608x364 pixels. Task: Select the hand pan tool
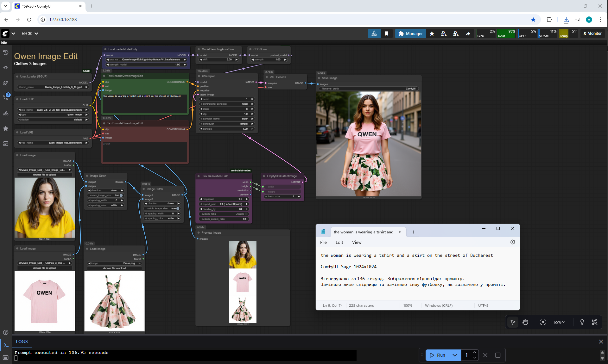point(525,322)
